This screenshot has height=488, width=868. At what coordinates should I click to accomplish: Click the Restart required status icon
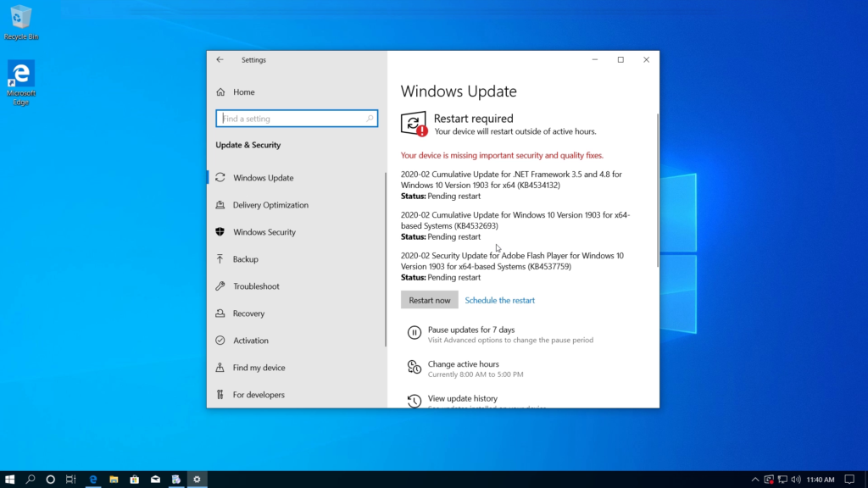pyautogui.click(x=414, y=124)
